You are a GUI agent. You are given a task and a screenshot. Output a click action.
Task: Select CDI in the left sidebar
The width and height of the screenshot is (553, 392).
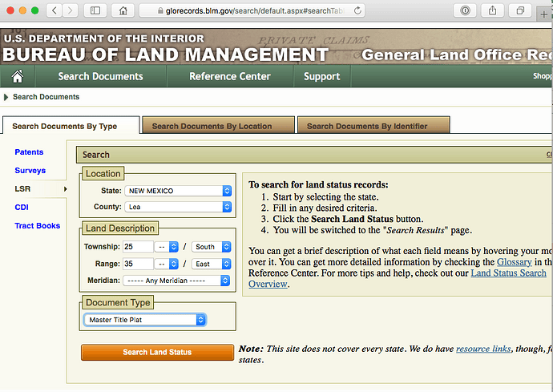[22, 207]
